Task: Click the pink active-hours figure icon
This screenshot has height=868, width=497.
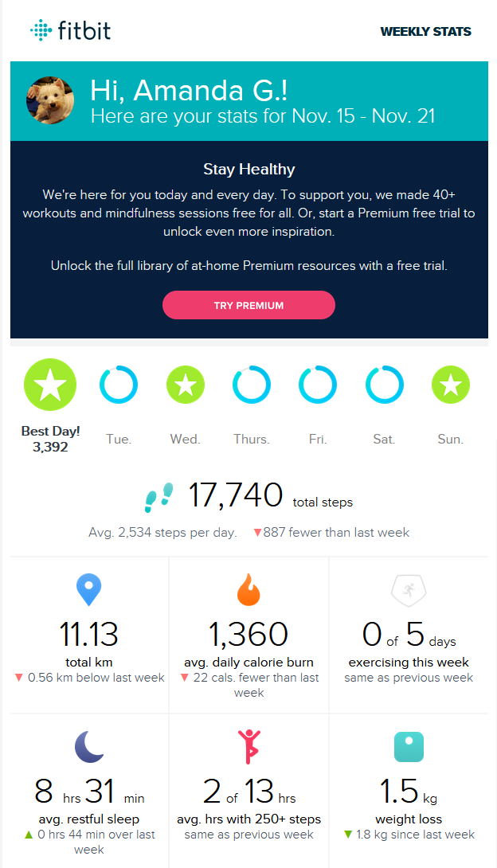Action: [x=248, y=747]
